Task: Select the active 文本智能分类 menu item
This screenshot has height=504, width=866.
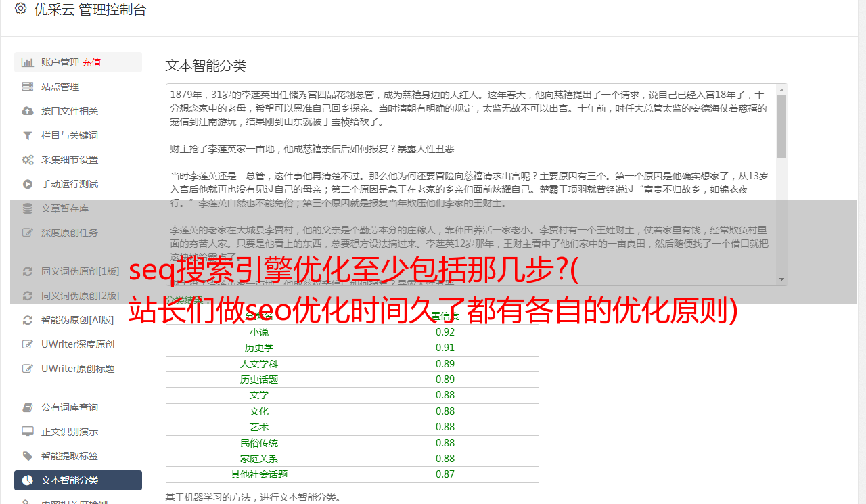Action: pos(78,480)
